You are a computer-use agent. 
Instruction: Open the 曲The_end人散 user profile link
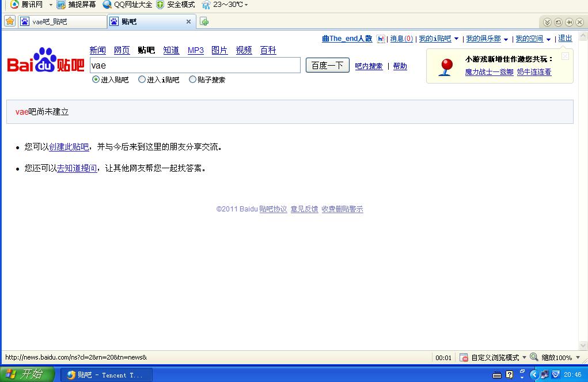pyautogui.click(x=347, y=38)
